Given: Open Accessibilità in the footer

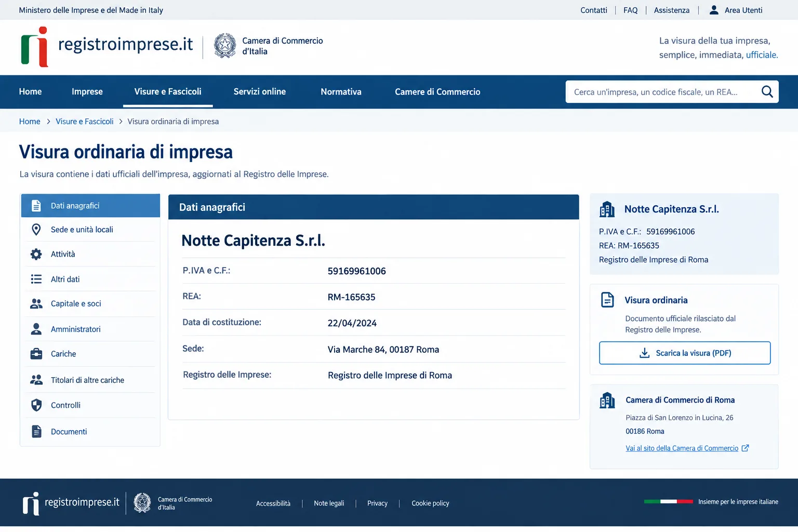Looking at the screenshot, I should point(273,503).
